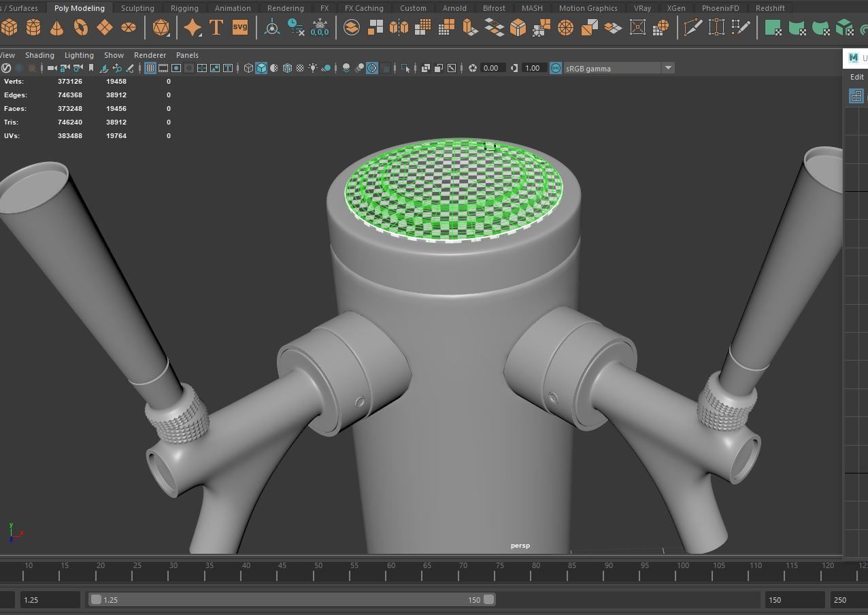Create a polygon torus from the shelf
868x615 pixels.
[x=80, y=27]
